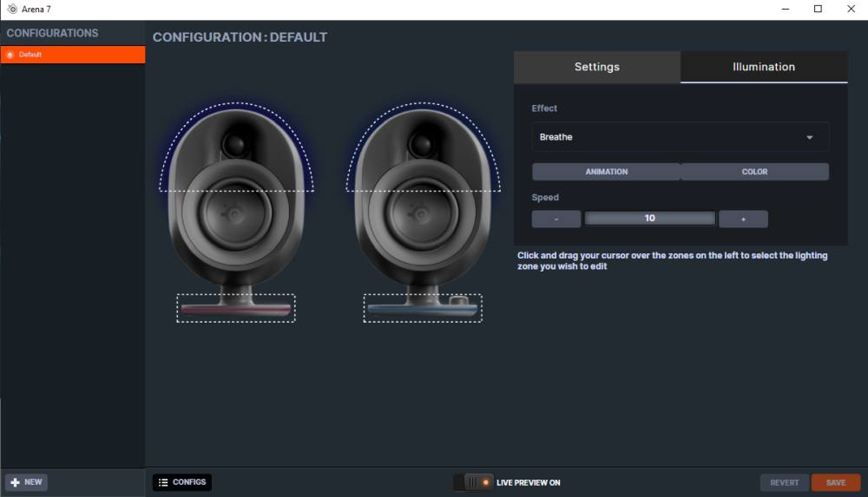The width and height of the screenshot is (868, 497).
Task: Toggle the Live Preview switch
Action: (x=474, y=482)
